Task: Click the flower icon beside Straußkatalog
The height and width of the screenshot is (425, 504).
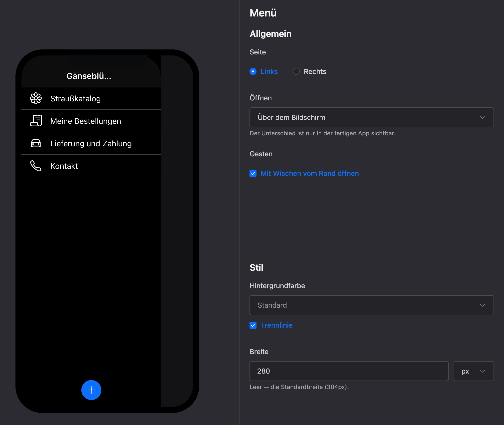Action: (36, 98)
